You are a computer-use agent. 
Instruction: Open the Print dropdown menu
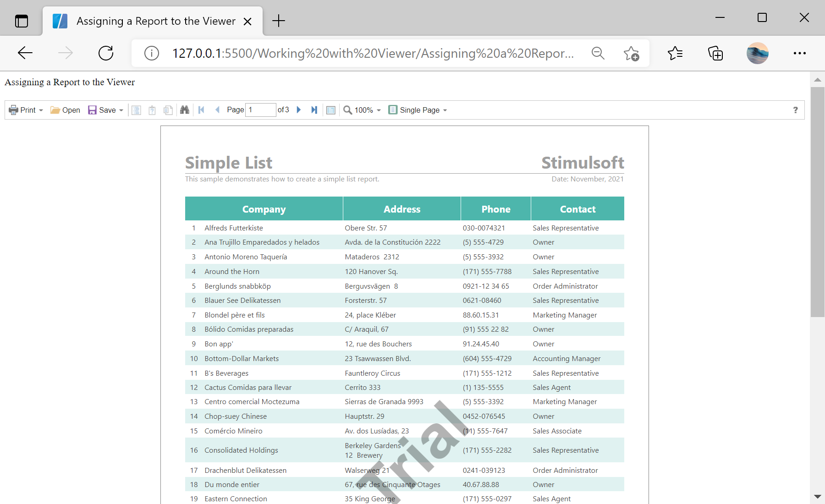(x=26, y=110)
